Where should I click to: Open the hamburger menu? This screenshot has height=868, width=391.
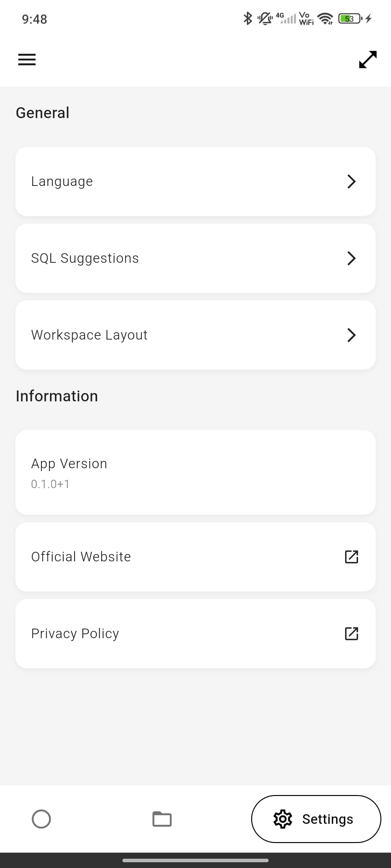coord(27,60)
